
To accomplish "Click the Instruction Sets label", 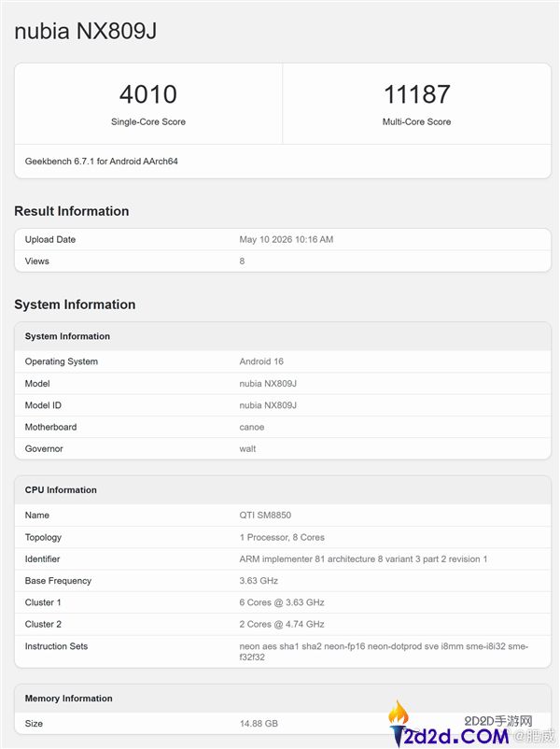I will point(56,646).
